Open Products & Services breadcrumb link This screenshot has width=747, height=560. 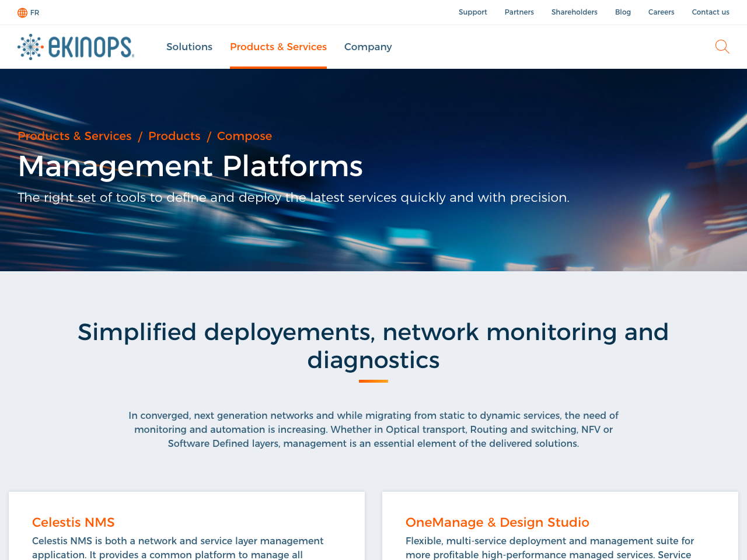click(74, 135)
